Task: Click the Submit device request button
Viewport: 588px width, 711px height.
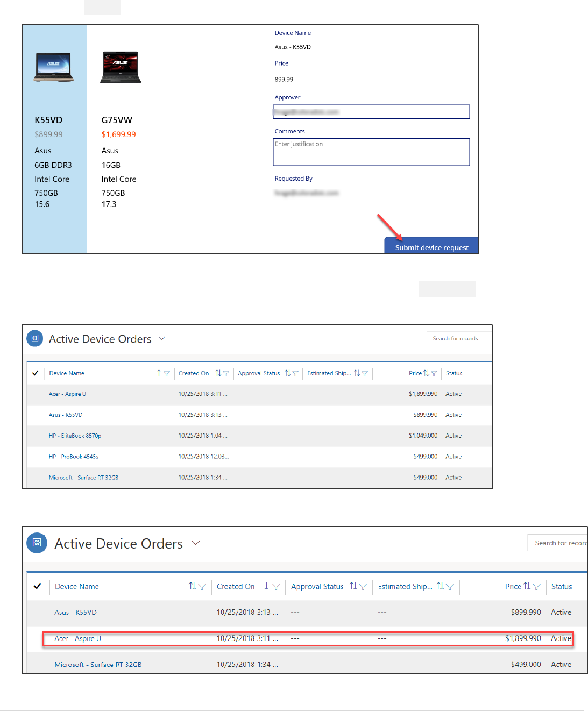Action: [x=431, y=246]
